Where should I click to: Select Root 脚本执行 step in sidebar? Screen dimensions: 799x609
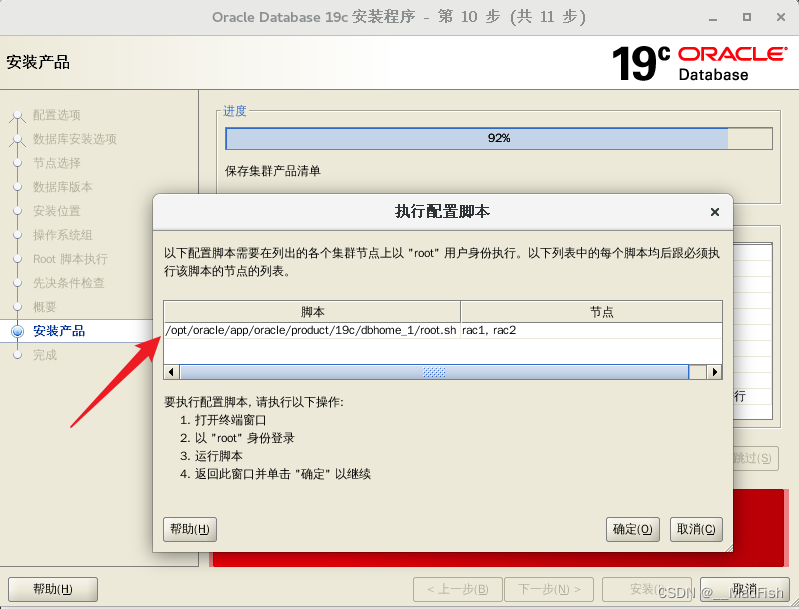point(70,259)
